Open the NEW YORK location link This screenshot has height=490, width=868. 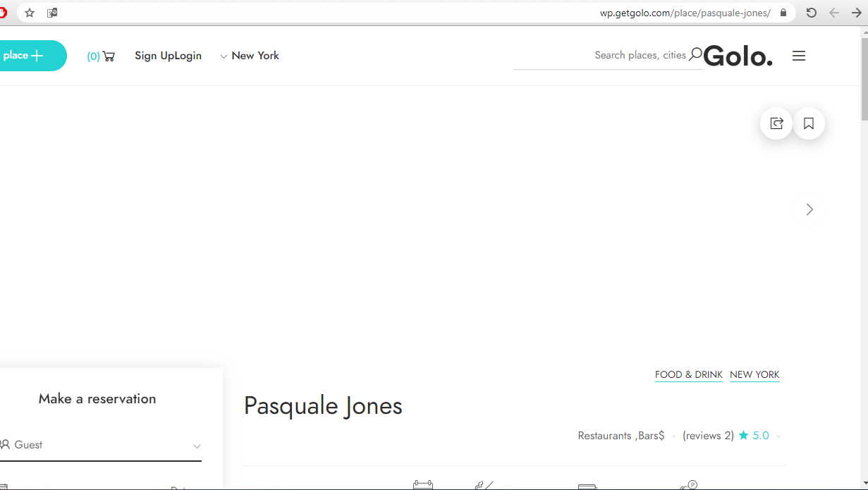click(754, 374)
